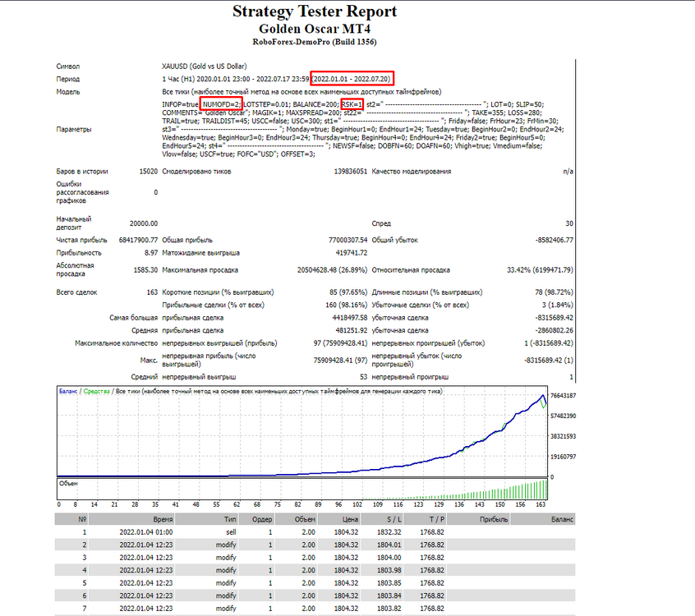Click S/L value '1804.00' in row 3
The image size is (695, 616).
coord(389,558)
